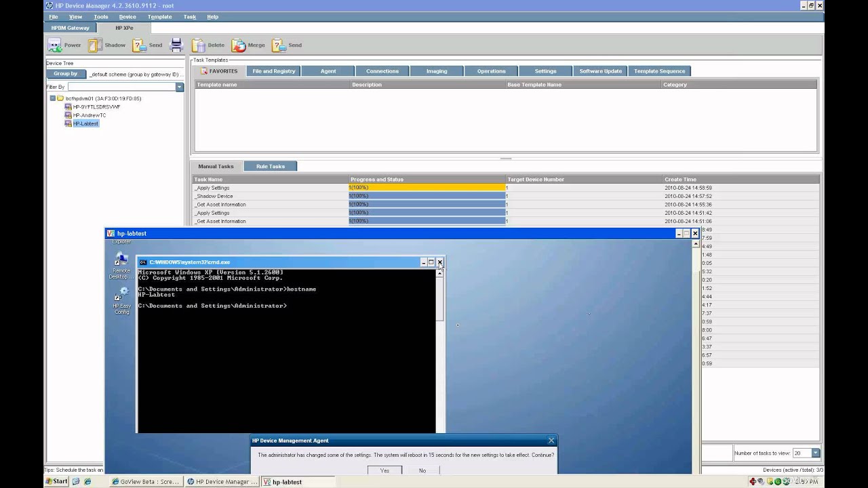
Task: Click the HP-Labtest device icon
Action: 68,123
